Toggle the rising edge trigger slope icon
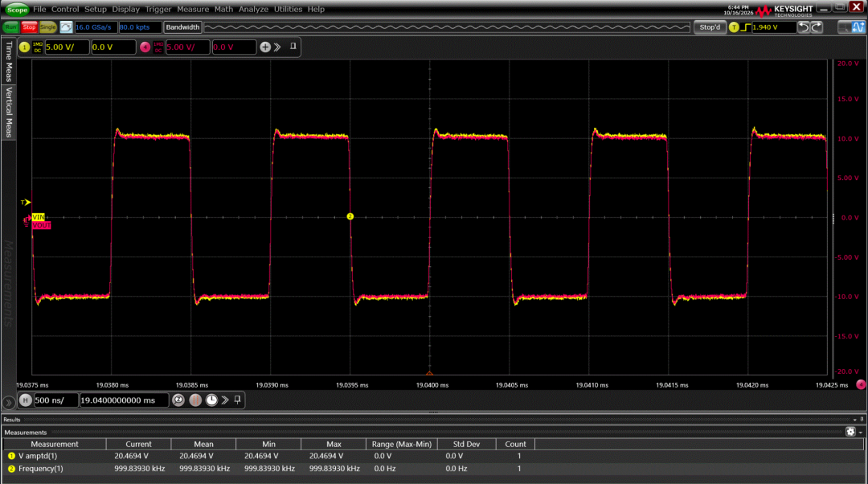This screenshot has width=868, height=484. (746, 27)
